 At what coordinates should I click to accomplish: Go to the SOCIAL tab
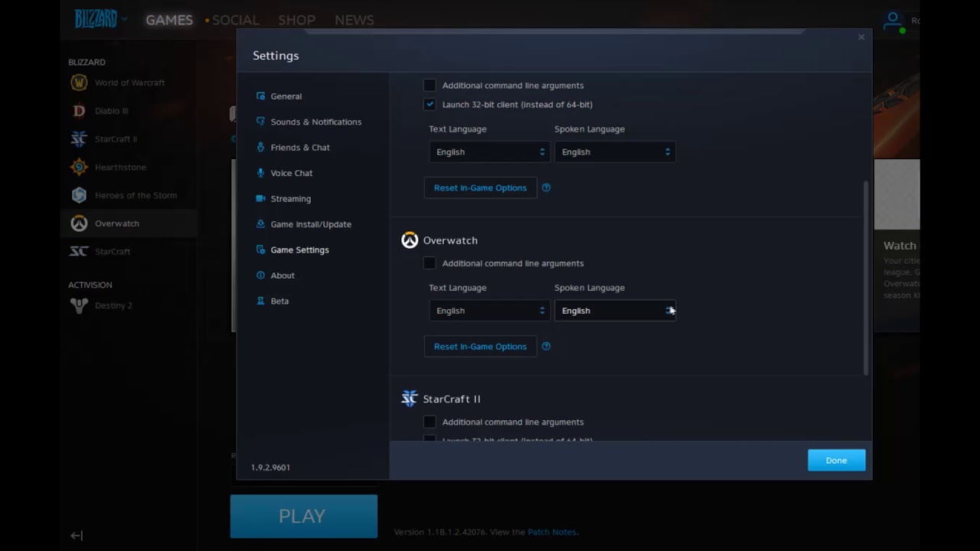point(236,20)
